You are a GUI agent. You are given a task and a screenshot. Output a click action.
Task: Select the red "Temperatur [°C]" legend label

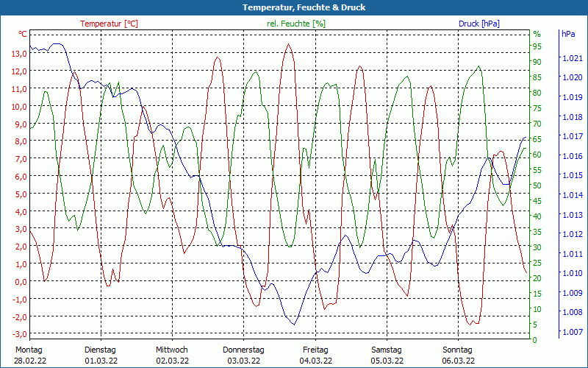tap(109, 24)
